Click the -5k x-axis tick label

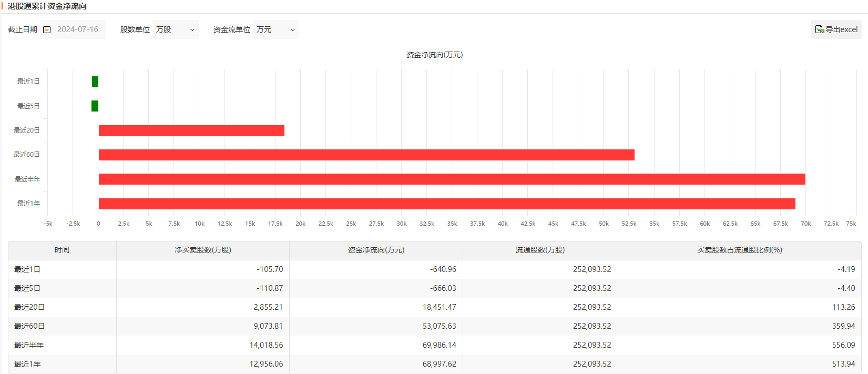click(x=48, y=224)
